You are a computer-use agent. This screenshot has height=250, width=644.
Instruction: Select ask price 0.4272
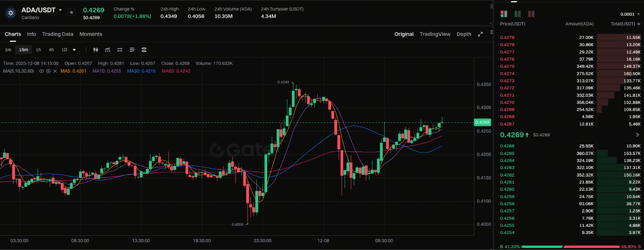pos(507,88)
